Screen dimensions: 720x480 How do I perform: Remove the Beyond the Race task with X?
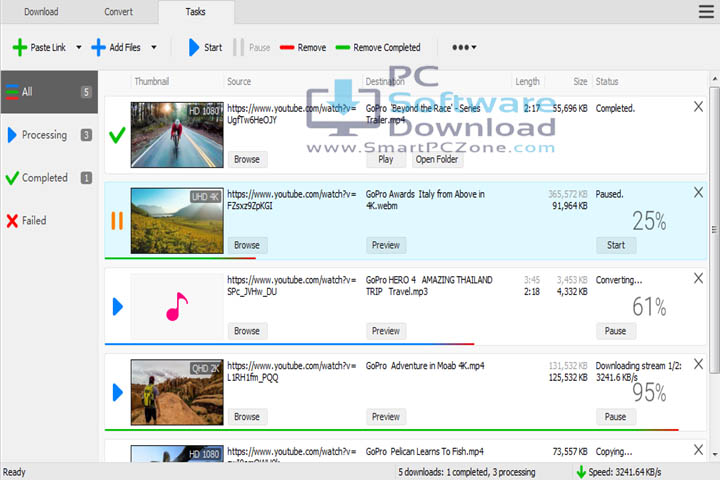coord(698,107)
